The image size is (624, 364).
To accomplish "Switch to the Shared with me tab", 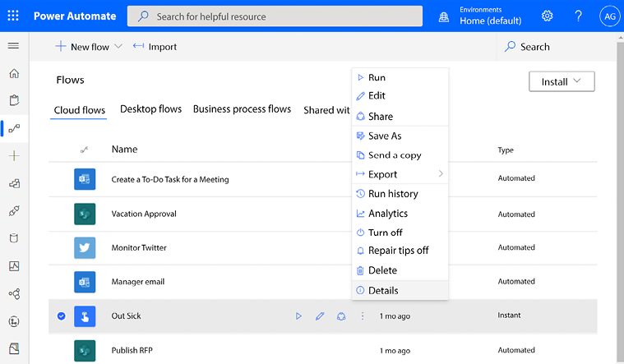I will click(x=326, y=110).
